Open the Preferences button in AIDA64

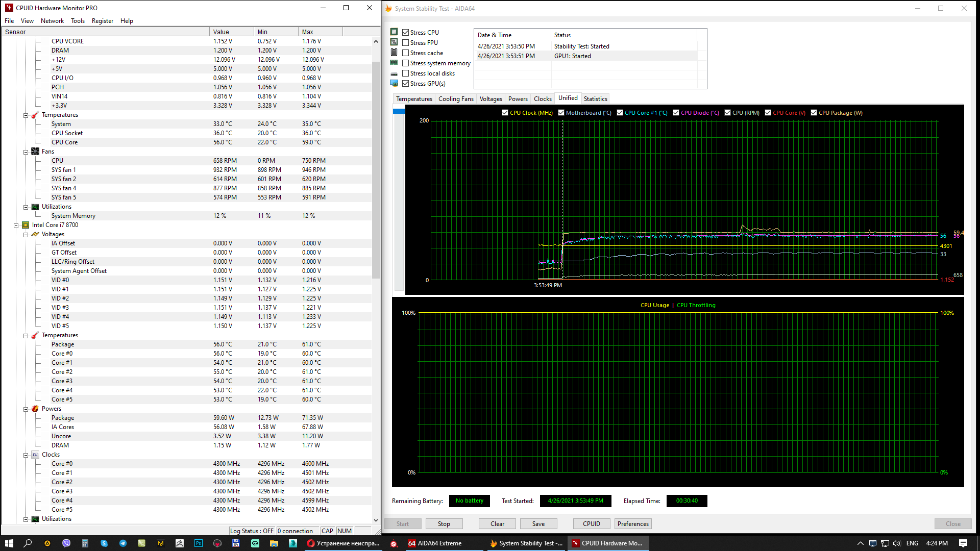click(x=633, y=524)
